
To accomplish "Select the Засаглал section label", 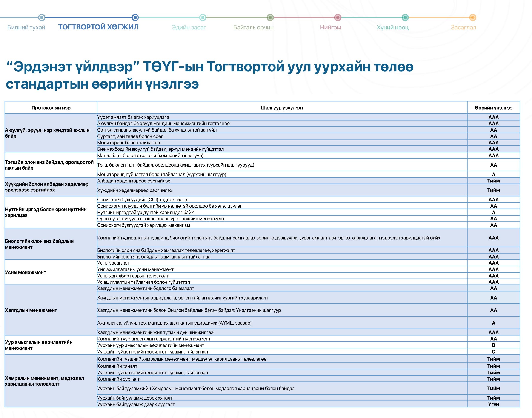I will pos(463,28).
